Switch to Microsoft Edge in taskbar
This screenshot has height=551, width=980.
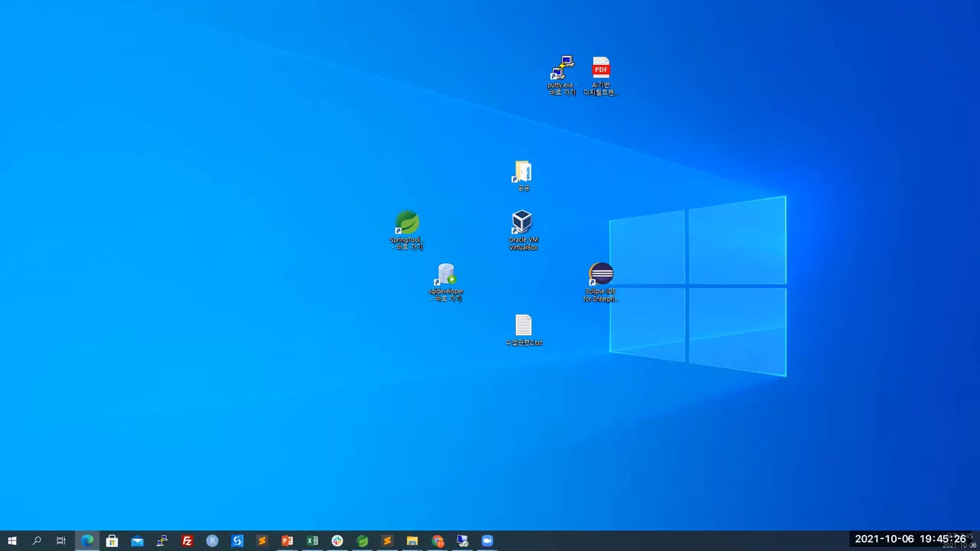[87, 541]
